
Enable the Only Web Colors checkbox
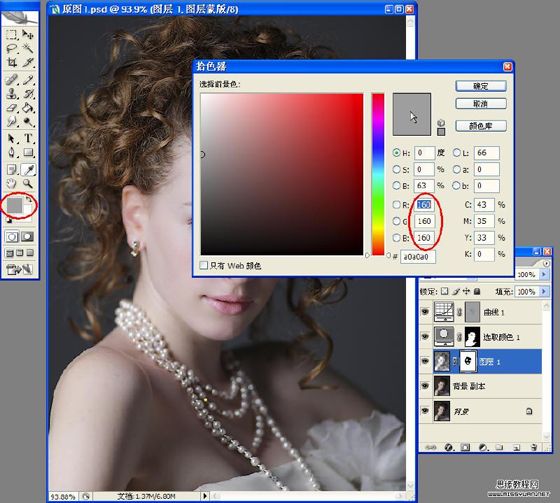[204, 265]
